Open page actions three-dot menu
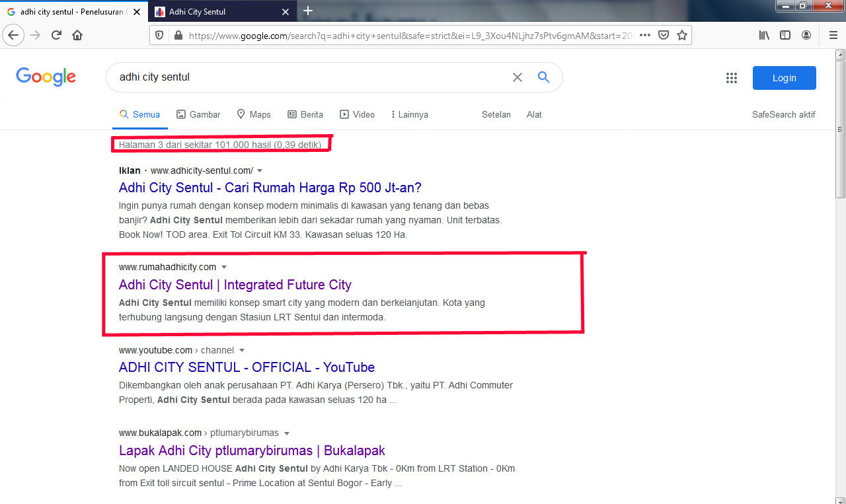This screenshot has width=846, height=504. tap(645, 35)
